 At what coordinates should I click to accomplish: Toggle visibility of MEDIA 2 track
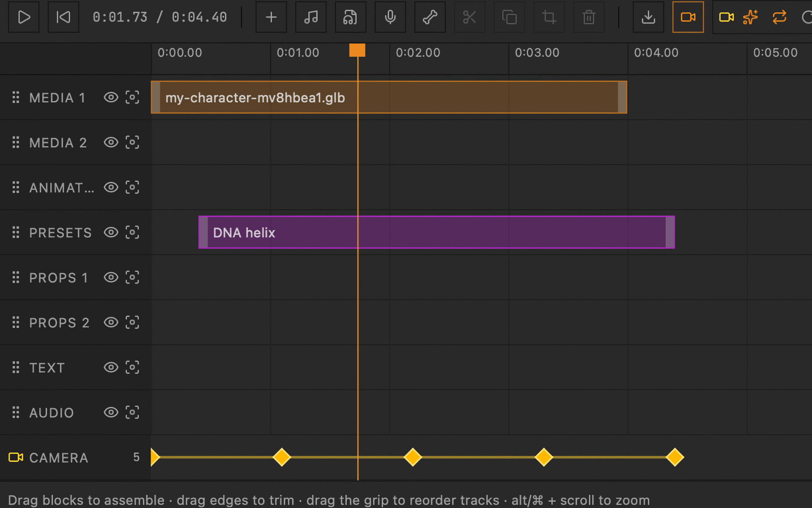pos(111,143)
